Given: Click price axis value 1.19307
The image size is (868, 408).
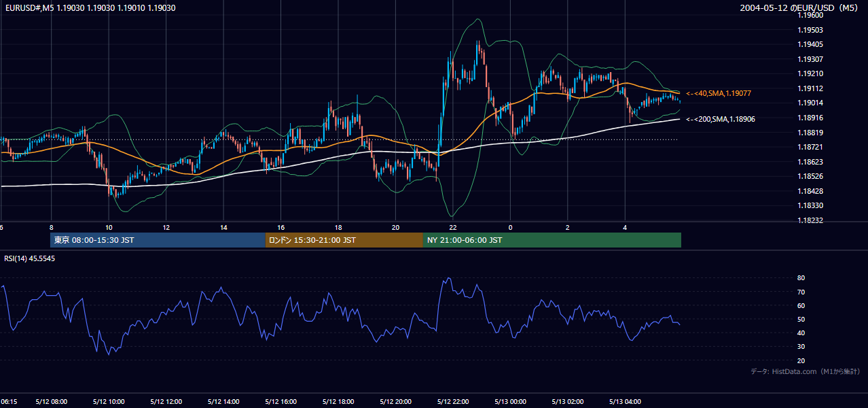Looking at the screenshot, I should pyautogui.click(x=810, y=59).
